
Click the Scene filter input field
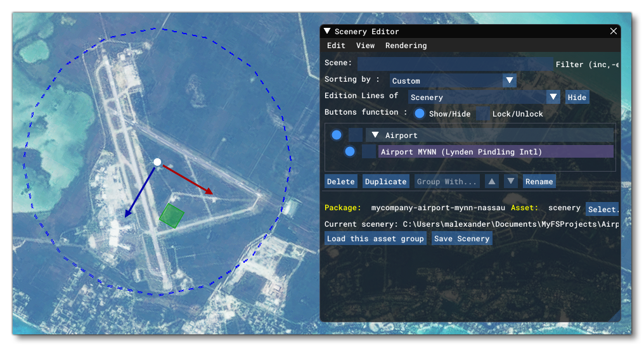pos(454,63)
